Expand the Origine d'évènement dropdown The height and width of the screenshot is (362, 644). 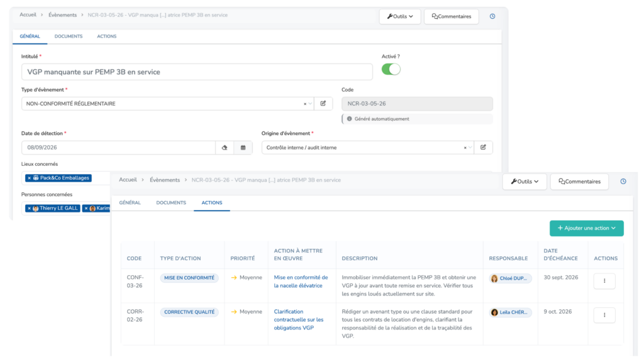470,148
